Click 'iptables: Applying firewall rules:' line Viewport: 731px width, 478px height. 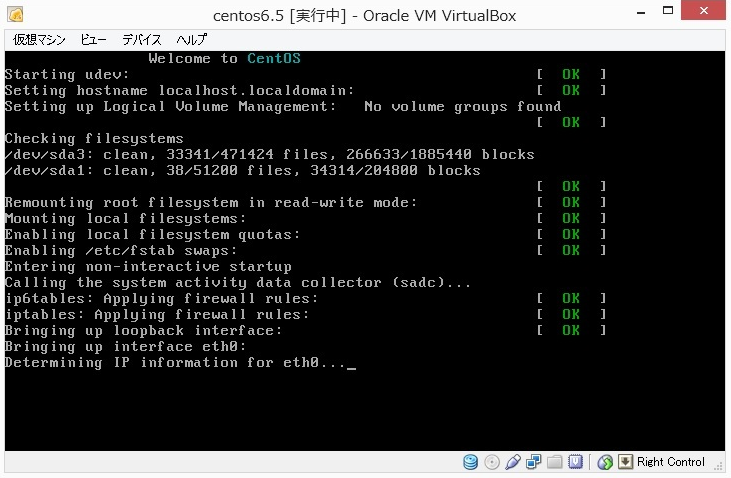coord(157,314)
